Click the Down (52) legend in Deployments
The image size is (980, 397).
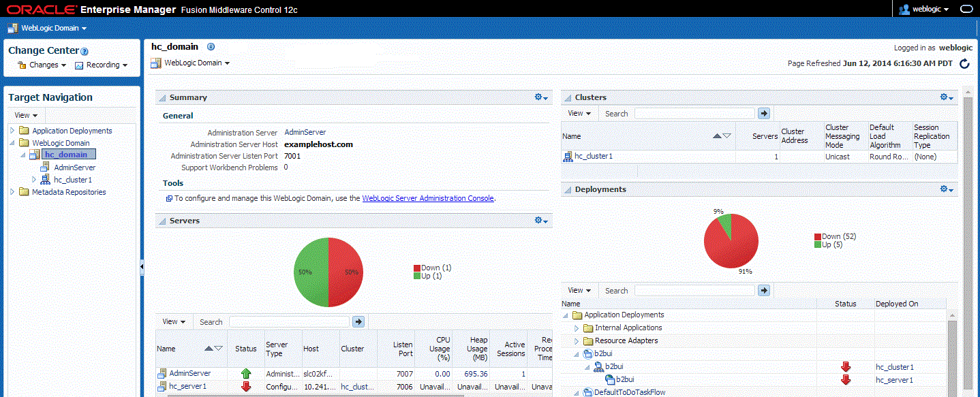(835, 236)
